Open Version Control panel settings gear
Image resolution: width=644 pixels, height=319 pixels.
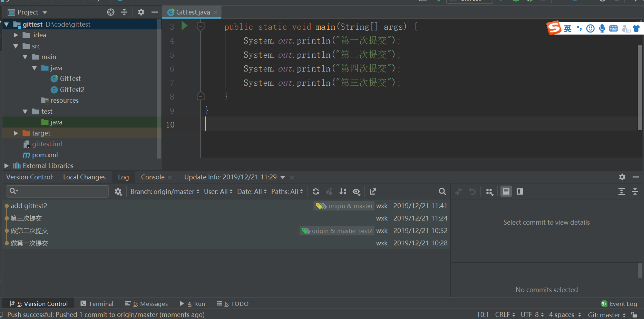click(x=622, y=177)
